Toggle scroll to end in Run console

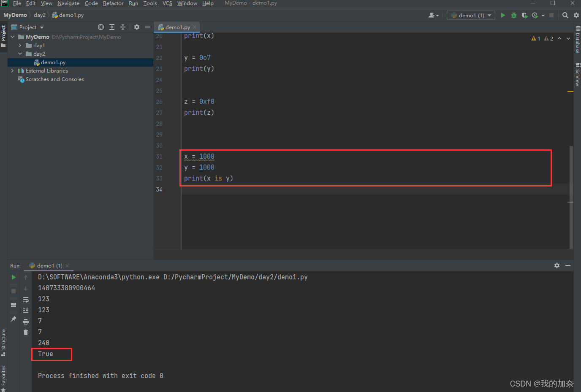pos(26,310)
